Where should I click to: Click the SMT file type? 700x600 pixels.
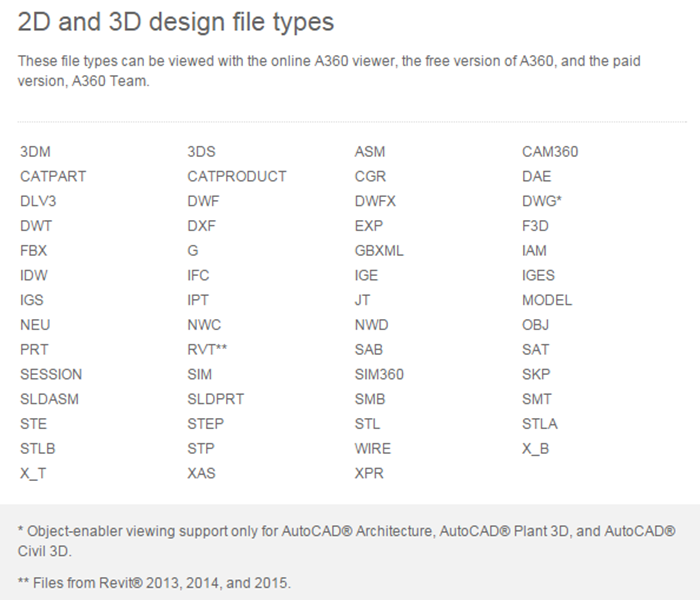pos(537,399)
